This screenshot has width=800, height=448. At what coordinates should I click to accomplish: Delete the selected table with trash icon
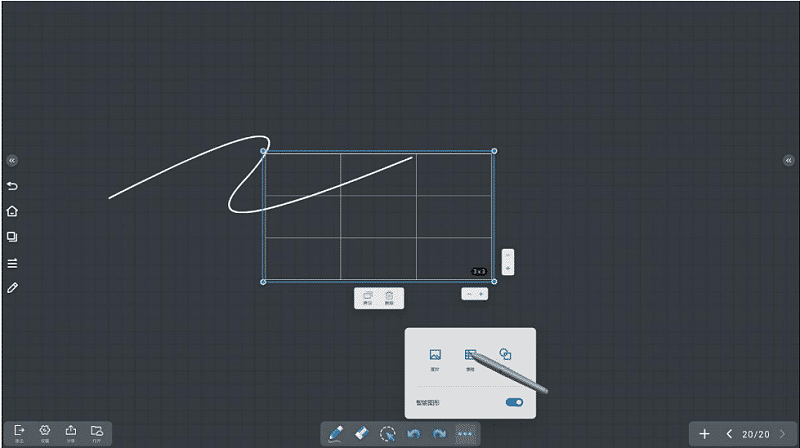[x=390, y=297]
